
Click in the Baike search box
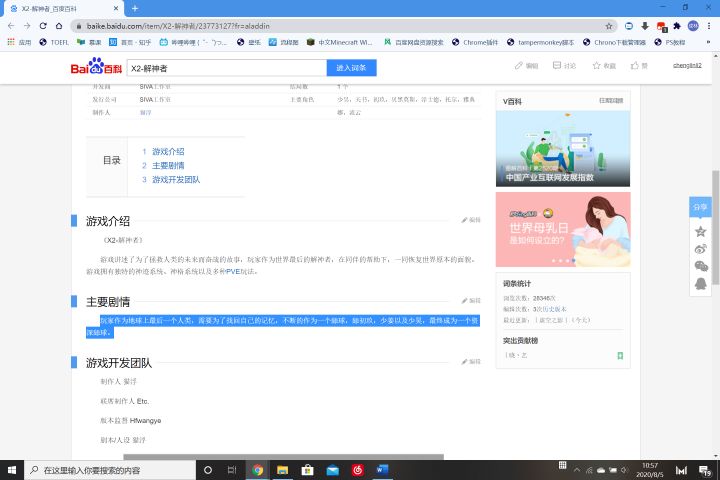tap(227, 68)
